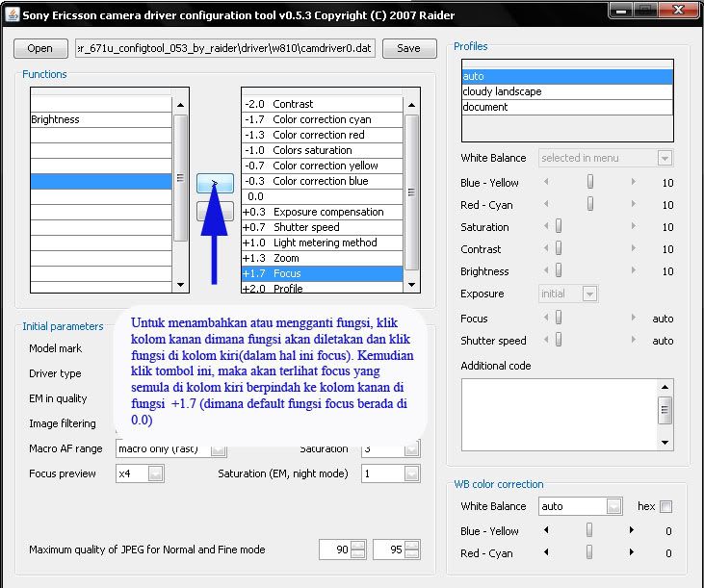Select the -0.3 Color correction blue row
Screen dimensions: 704x588
point(322,181)
